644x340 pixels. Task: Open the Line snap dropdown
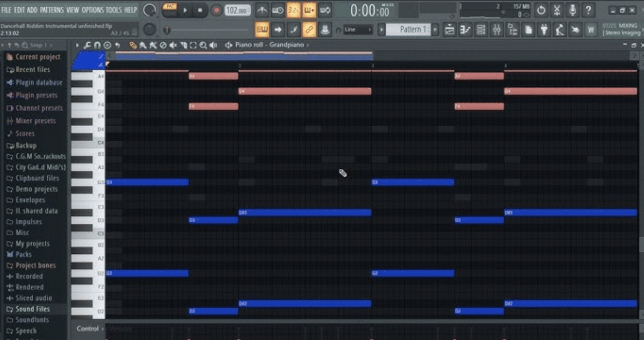tap(358, 29)
